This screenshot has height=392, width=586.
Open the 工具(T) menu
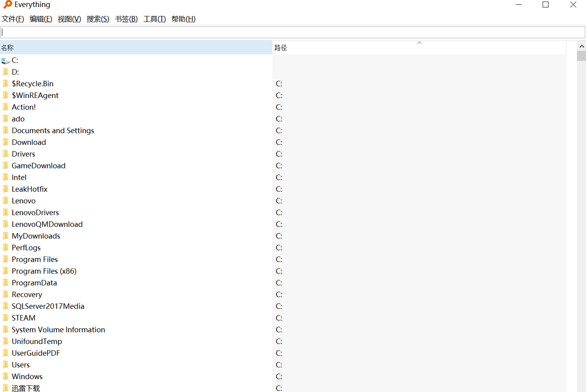click(154, 19)
